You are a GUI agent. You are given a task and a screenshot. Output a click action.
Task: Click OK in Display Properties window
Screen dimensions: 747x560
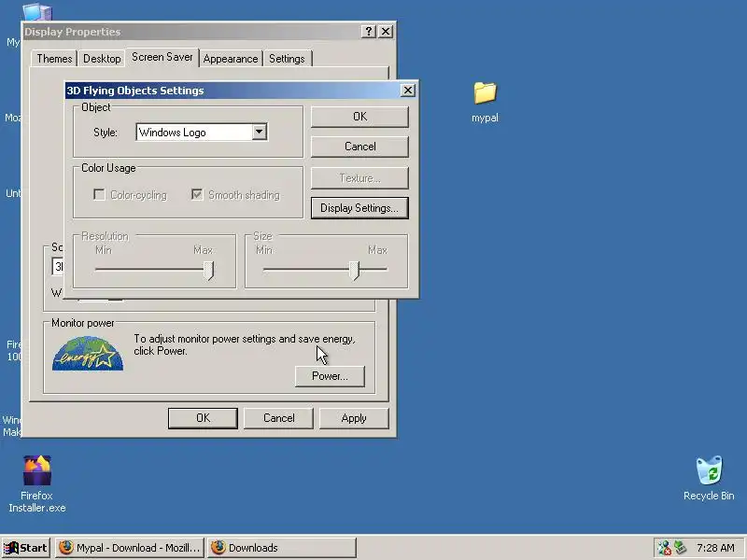203,418
